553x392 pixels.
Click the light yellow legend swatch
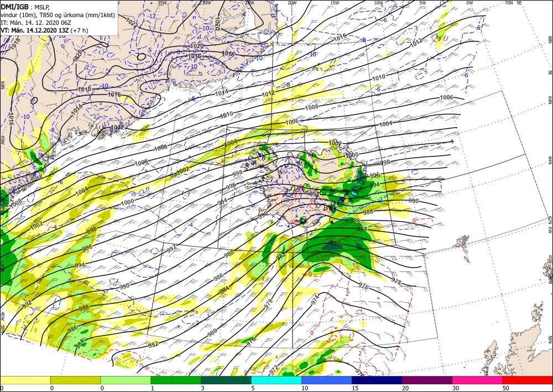[25, 380]
